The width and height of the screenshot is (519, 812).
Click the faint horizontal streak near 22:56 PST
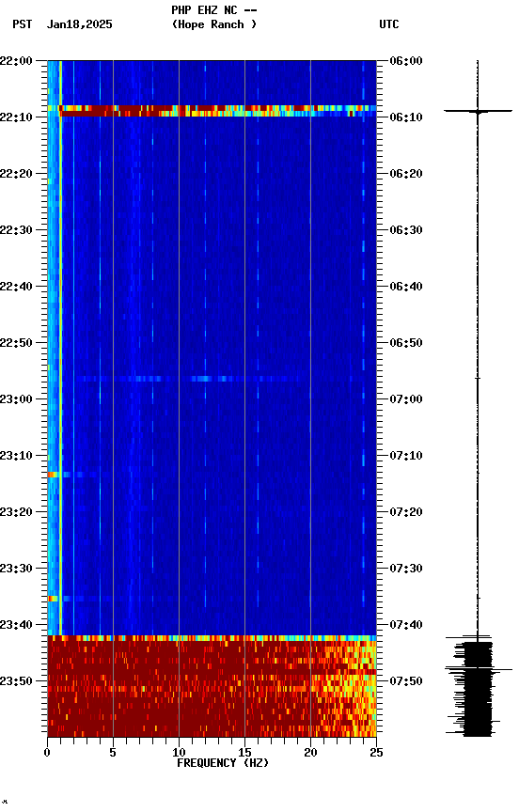189,379
